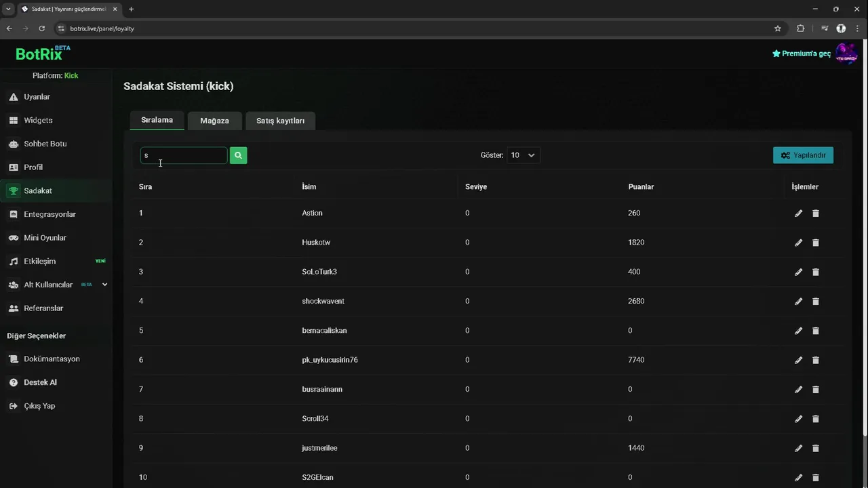Open a new browser tab
Image resolution: width=868 pixels, height=488 pixels.
131,9
